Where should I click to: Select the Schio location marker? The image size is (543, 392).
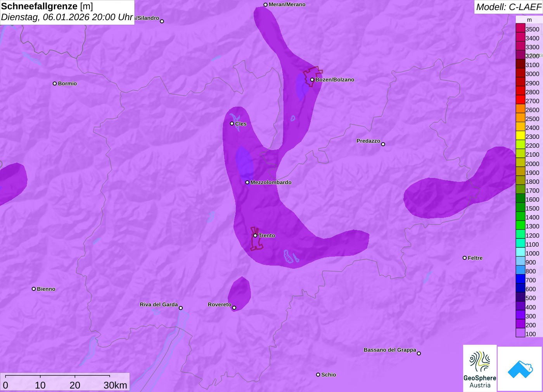[318, 375]
